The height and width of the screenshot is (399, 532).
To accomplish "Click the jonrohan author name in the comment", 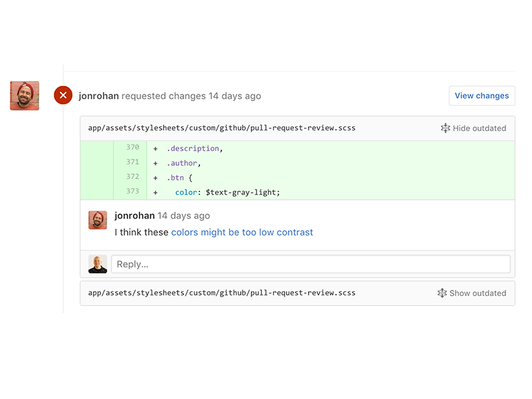I will coord(134,215).
